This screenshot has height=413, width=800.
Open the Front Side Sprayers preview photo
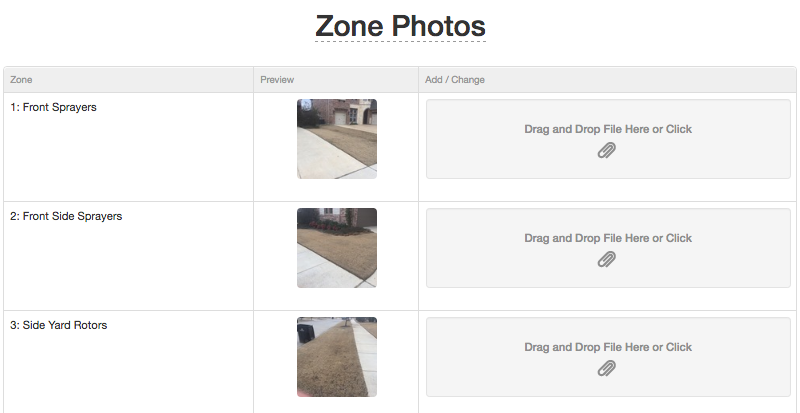pyautogui.click(x=337, y=248)
